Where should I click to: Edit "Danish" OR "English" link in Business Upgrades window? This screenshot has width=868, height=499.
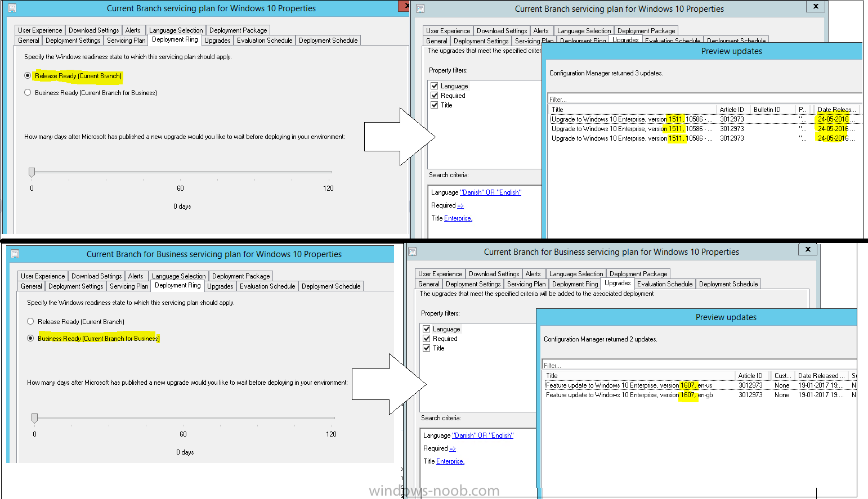483,435
